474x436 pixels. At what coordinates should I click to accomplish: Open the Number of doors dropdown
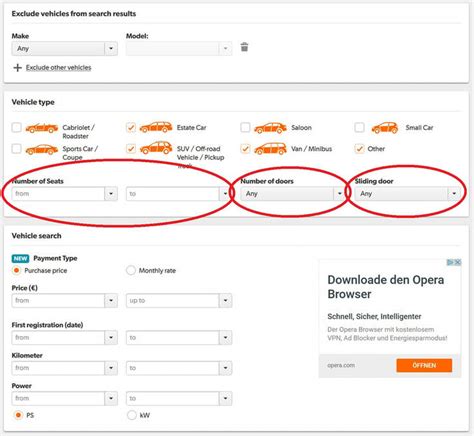coord(293,194)
